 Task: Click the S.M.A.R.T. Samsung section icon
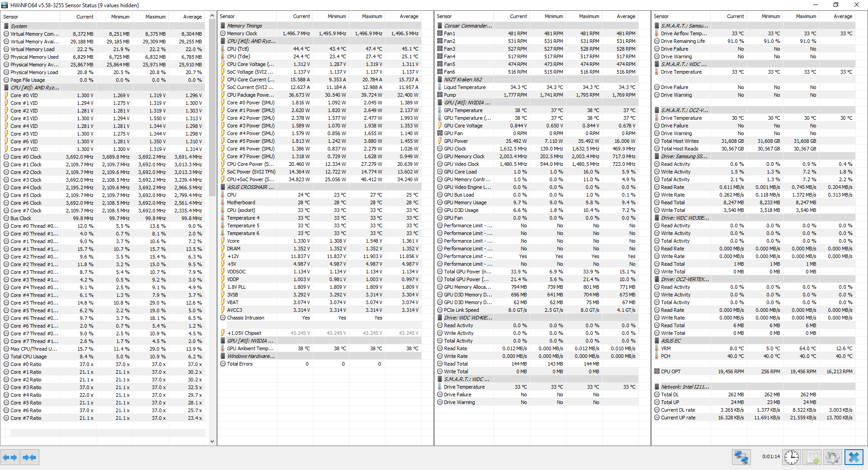[657, 26]
